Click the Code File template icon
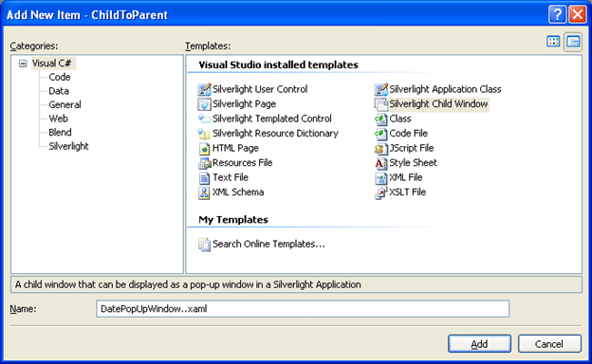The image size is (592, 364). point(381,134)
